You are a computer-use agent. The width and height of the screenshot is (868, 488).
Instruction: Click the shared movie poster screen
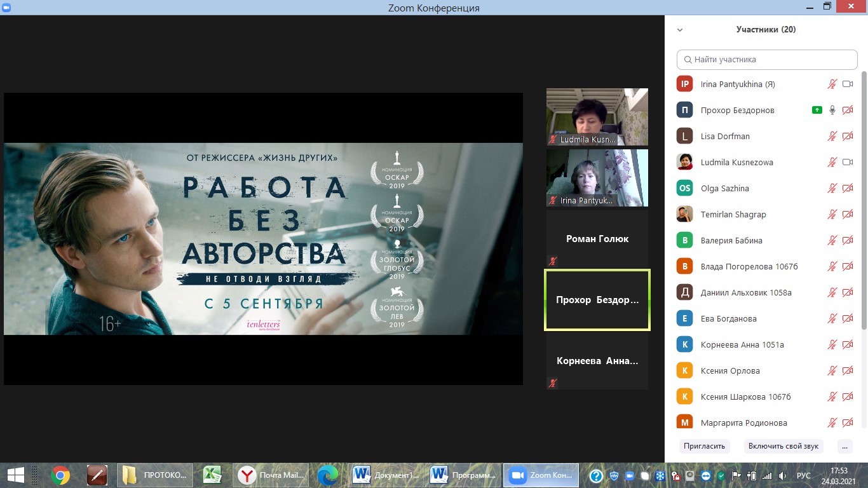pyautogui.click(x=263, y=239)
